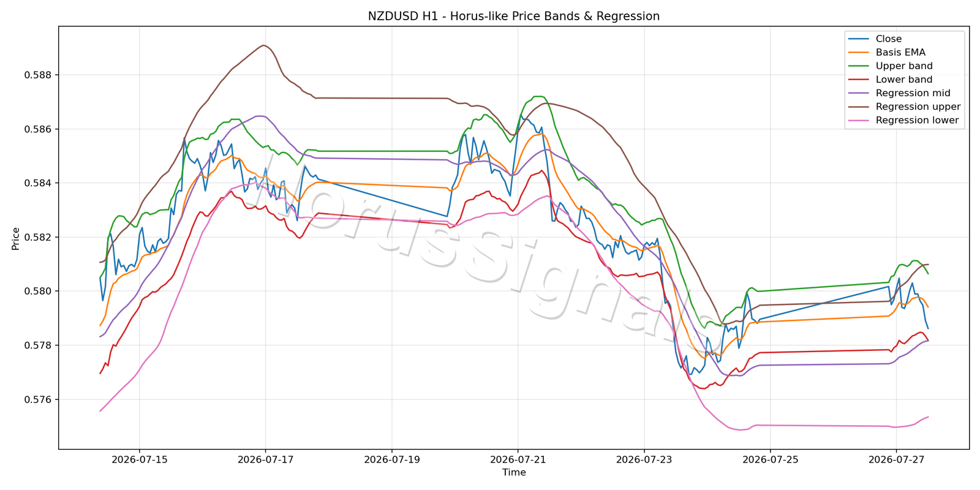This screenshot has height=490, width=980.
Task: Click the green Upper band legend line
Action: coord(859,66)
